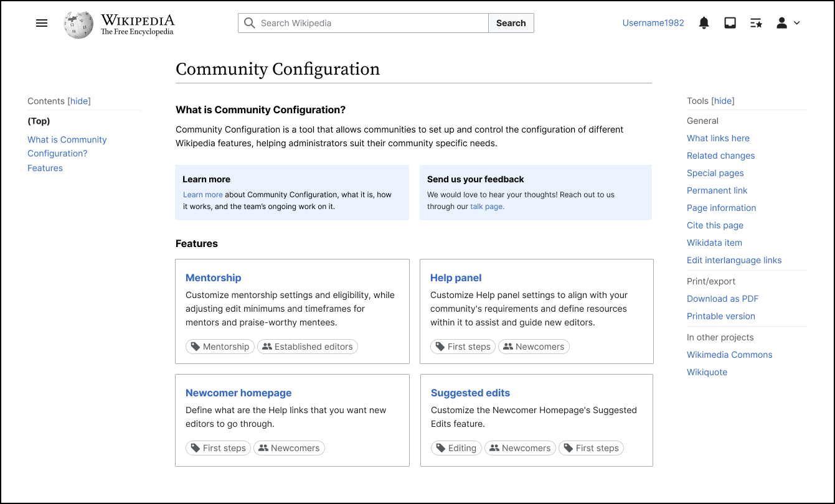
Task: Click the Wikipedia The Free Encyclopedia wordmark
Action: (x=137, y=24)
